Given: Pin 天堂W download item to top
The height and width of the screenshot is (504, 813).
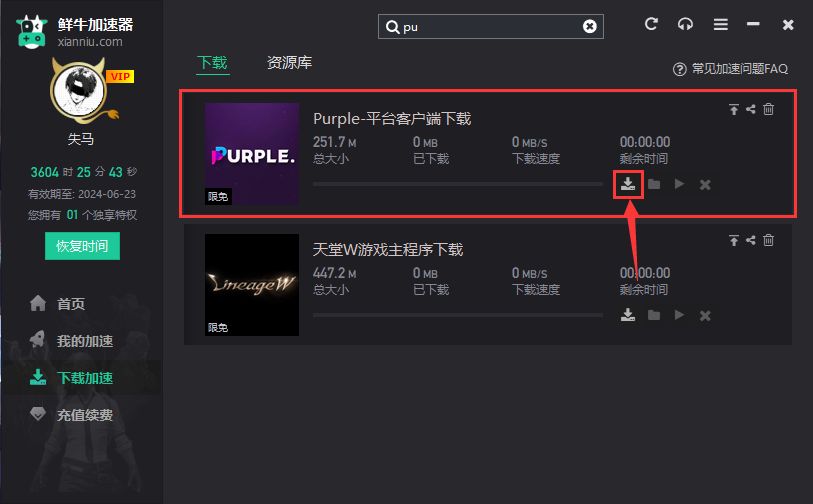Looking at the screenshot, I should click(734, 240).
